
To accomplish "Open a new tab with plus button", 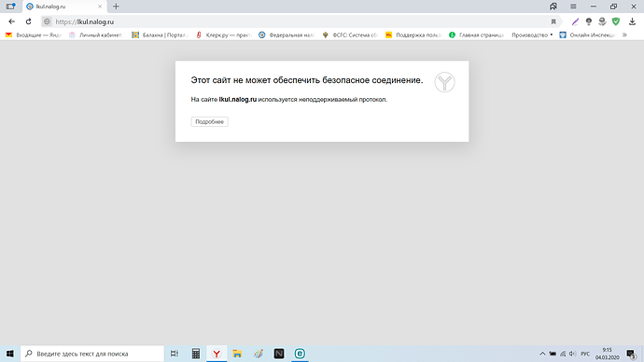I will point(116,7).
